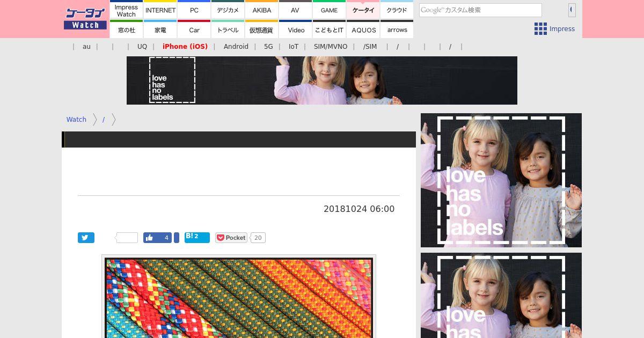Image resolution: width=644 pixels, height=338 pixels.
Task: Select the トラベル Watch tab
Action: pyautogui.click(x=228, y=30)
